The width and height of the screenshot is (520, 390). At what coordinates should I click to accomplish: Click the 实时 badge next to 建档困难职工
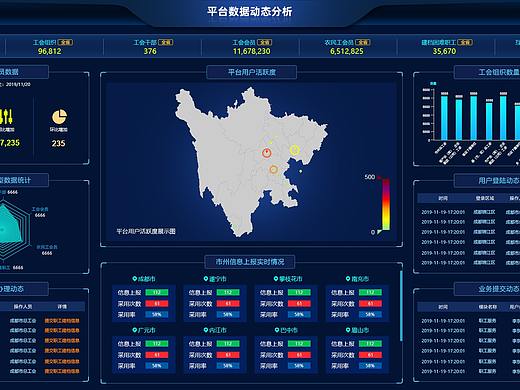[x=465, y=42]
